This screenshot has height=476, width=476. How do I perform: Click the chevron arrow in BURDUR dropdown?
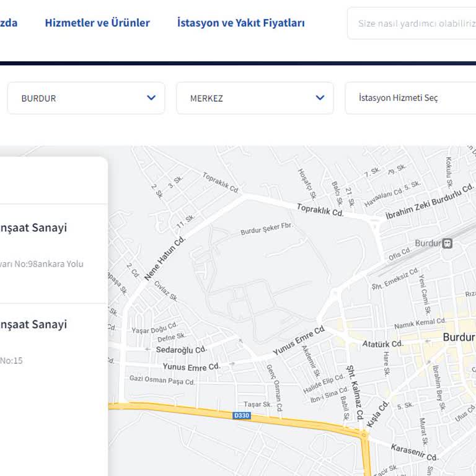(151, 98)
